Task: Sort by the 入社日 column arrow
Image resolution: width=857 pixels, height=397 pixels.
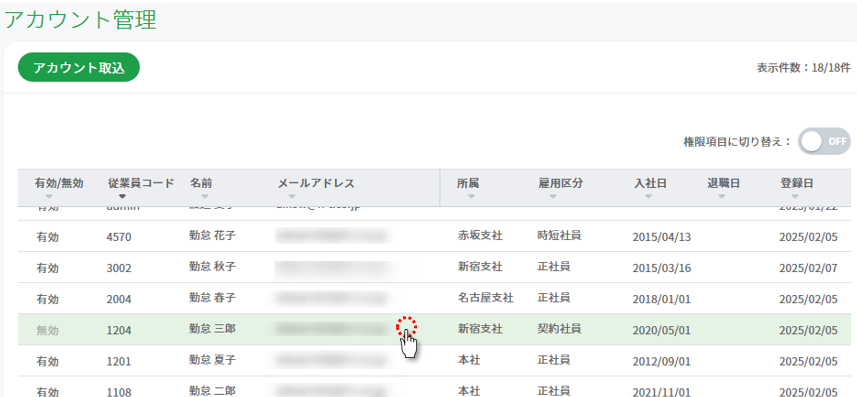Action: 648,196
